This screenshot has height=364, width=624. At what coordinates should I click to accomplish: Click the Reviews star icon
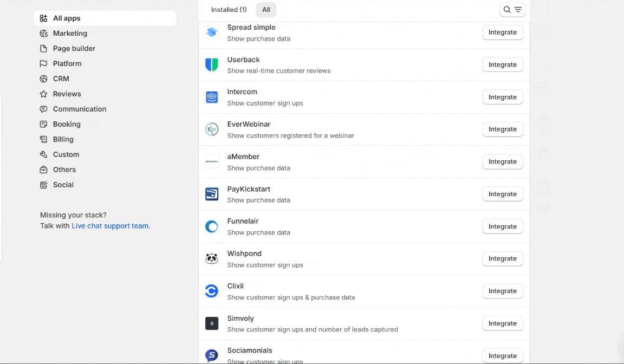point(43,94)
